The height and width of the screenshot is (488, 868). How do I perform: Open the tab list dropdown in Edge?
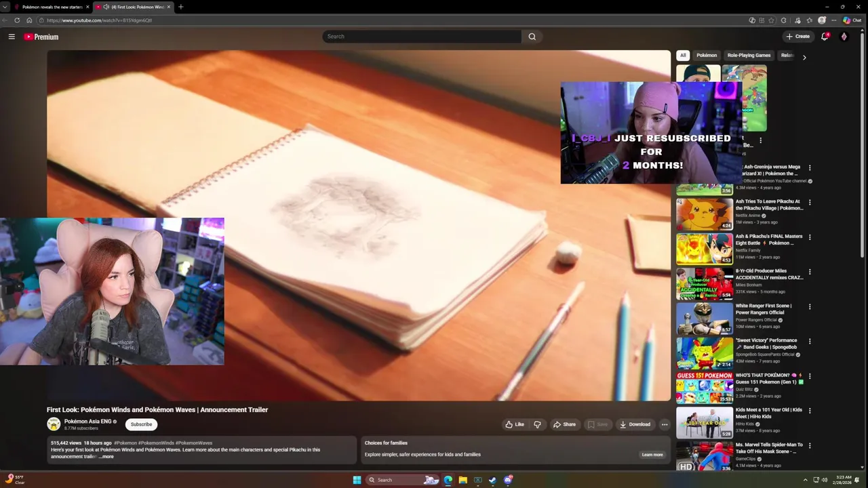[x=5, y=7]
